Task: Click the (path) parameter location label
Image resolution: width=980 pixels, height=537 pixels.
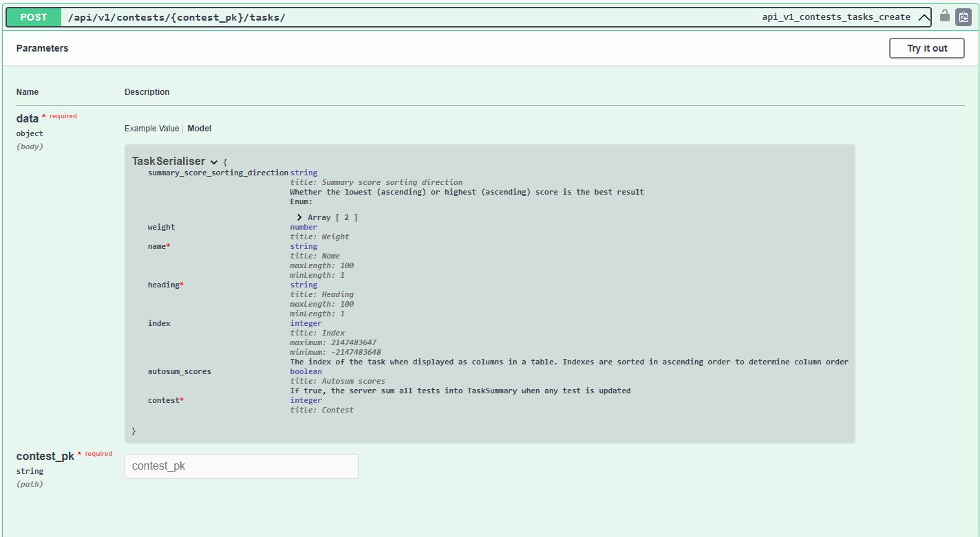Action: 30,484
